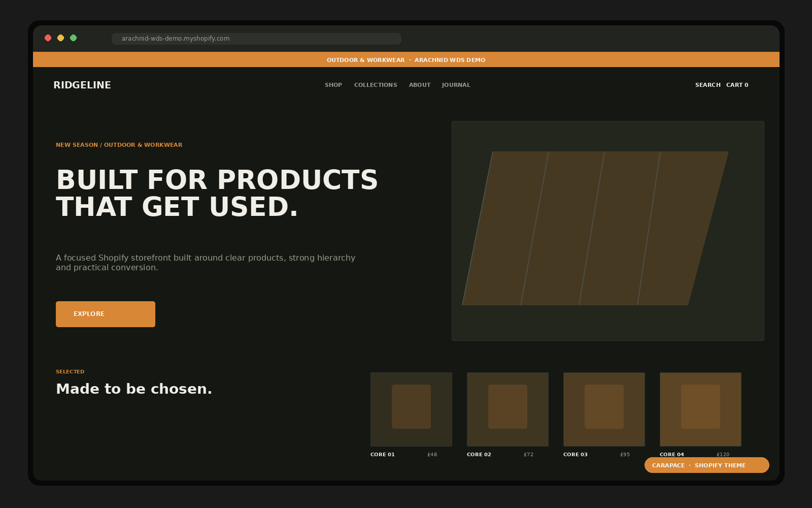The image size is (812, 508).
Task: Click the Search link in header
Action: pos(708,85)
